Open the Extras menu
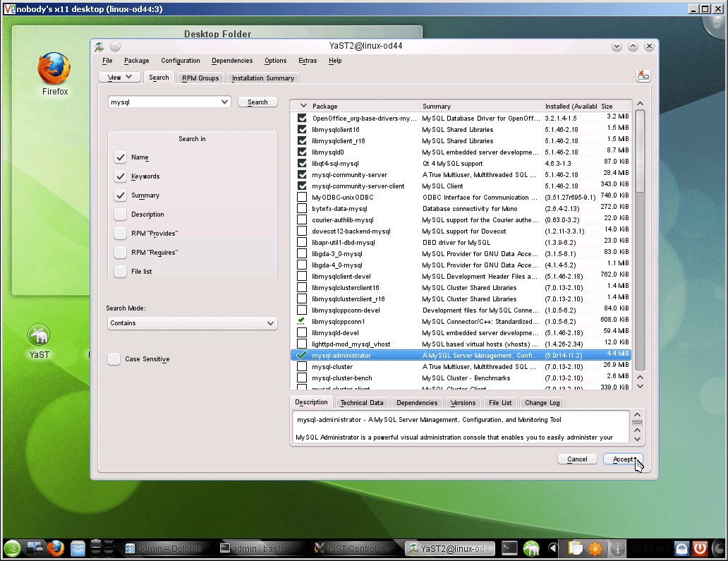 pos(308,61)
